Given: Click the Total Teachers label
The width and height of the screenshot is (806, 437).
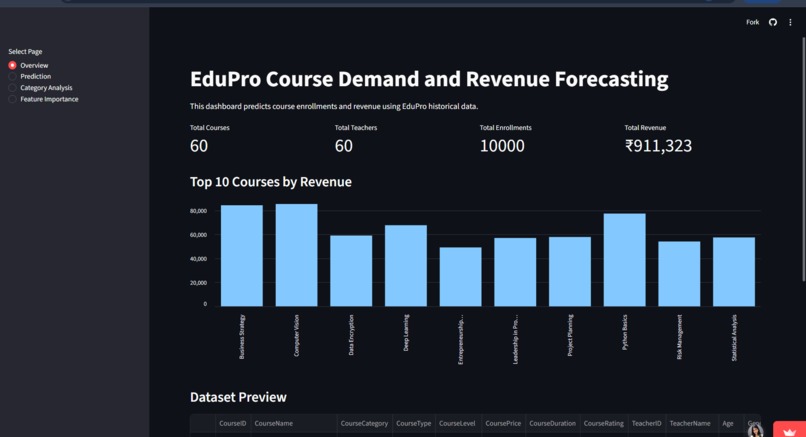Looking at the screenshot, I should click(x=356, y=128).
